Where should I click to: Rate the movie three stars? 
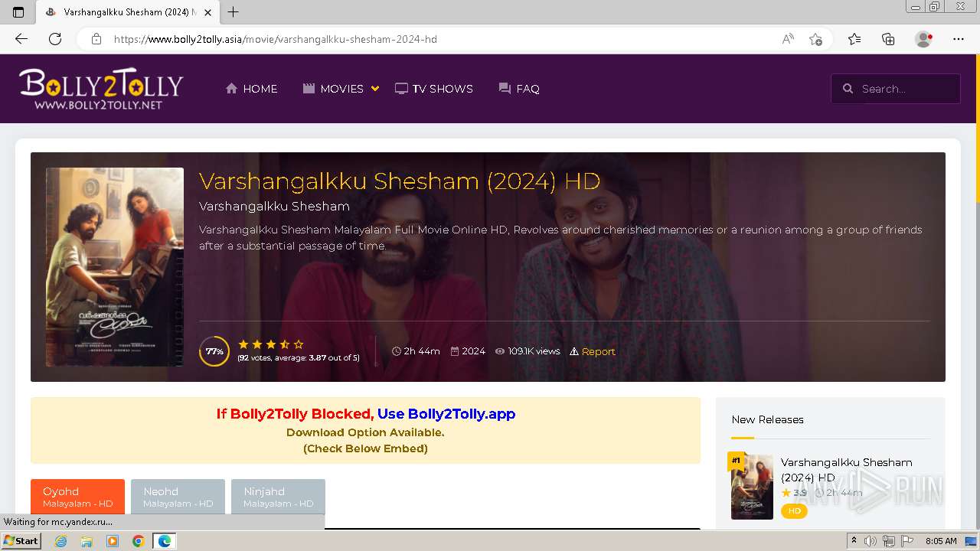(271, 344)
